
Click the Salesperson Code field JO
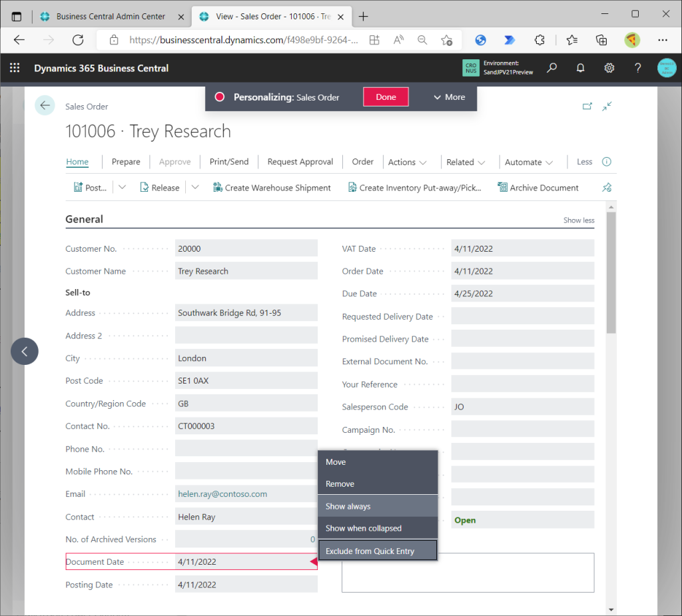point(522,407)
